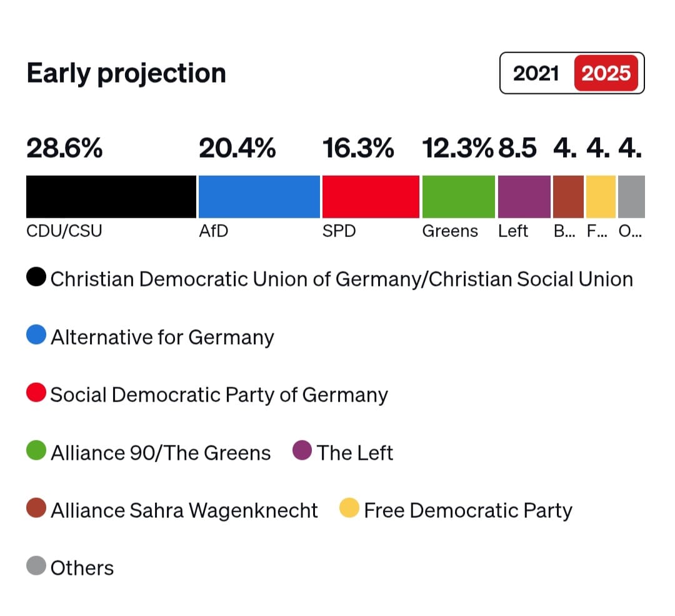675x616 pixels.
Task: Click the black CDU/CSU bar segment
Action: tap(111, 196)
